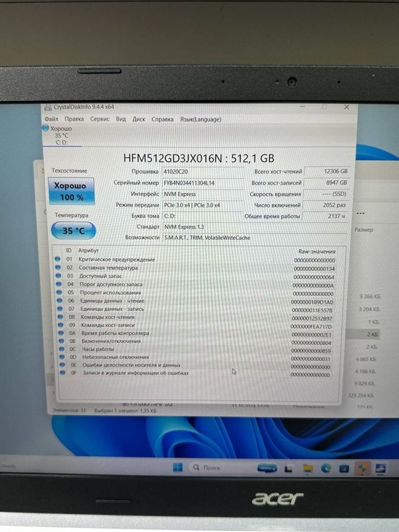Open the Сервис menu
The image size is (399, 532).
pyautogui.click(x=100, y=119)
